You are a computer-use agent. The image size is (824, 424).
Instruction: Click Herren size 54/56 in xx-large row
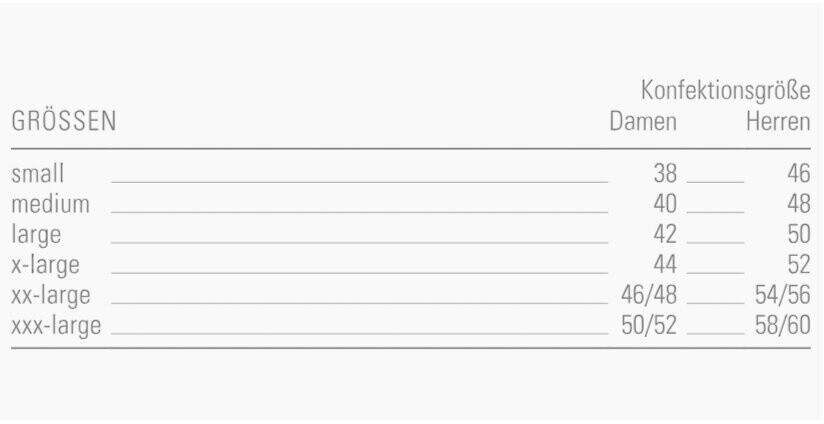pyautogui.click(x=782, y=295)
